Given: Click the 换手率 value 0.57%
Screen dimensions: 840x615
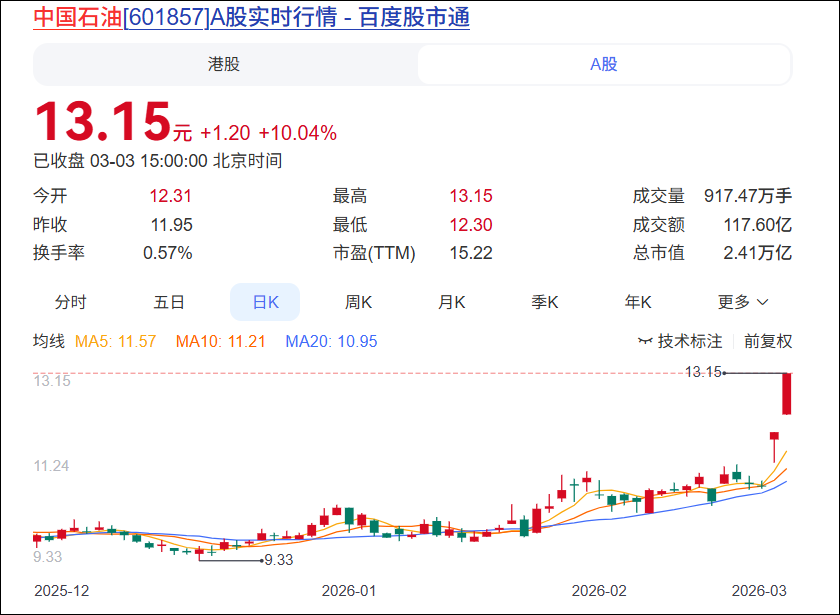Looking at the screenshot, I should pyautogui.click(x=168, y=253).
